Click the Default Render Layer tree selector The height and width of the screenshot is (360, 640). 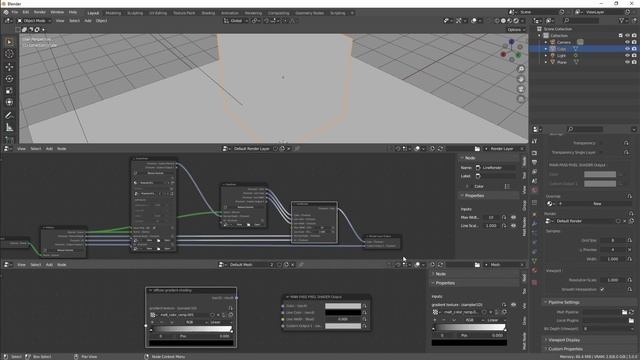click(251, 149)
